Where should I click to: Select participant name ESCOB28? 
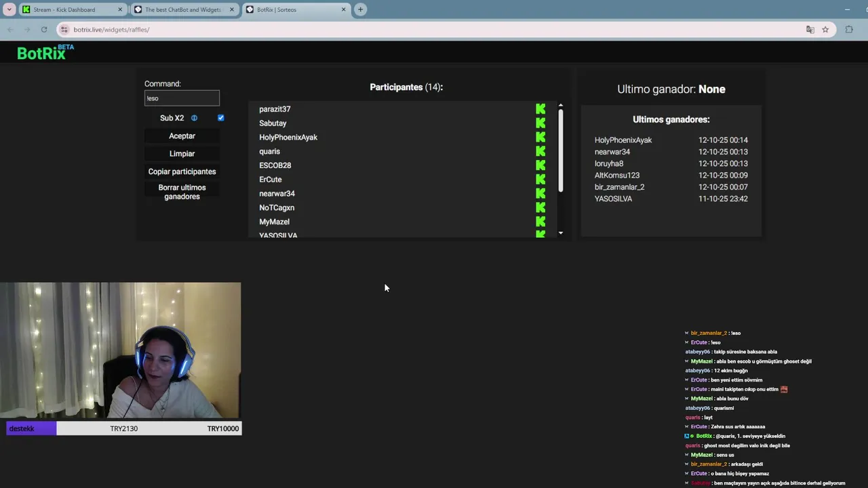coord(275,165)
